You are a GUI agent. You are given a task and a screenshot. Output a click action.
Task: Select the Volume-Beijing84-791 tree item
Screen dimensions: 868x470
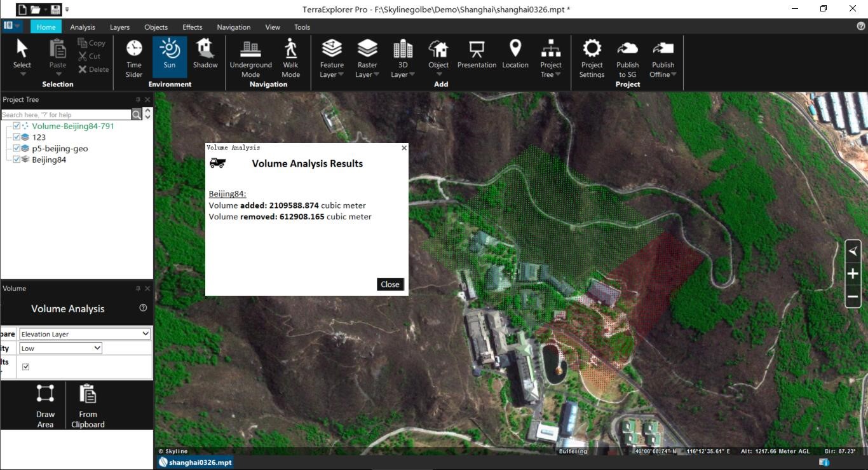[x=73, y=126]
